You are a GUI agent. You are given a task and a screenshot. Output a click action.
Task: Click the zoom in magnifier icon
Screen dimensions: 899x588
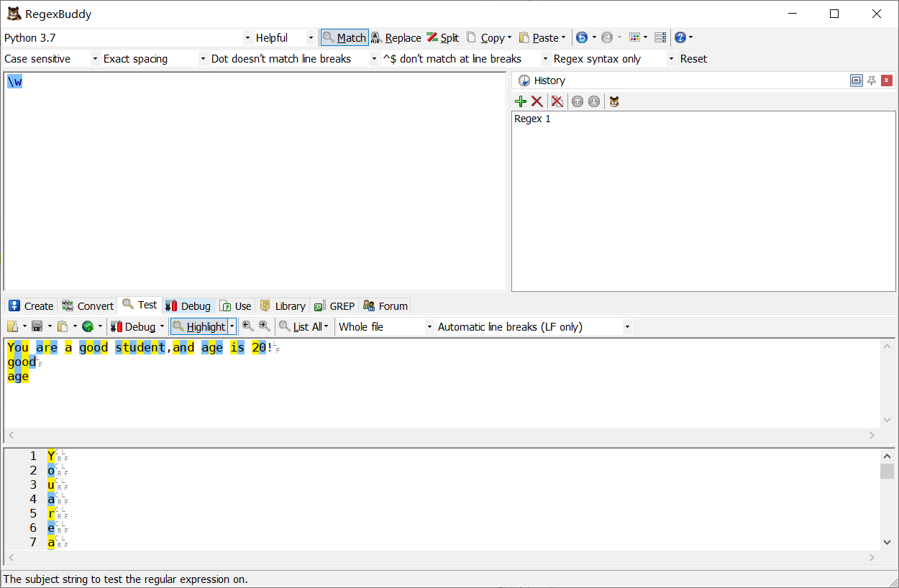click(265, 326)
